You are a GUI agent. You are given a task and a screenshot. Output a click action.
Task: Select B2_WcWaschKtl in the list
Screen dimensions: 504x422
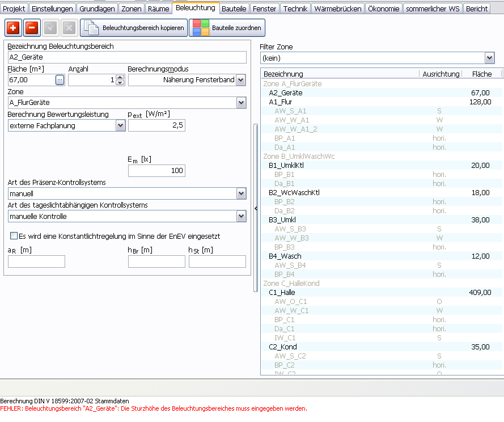pos(382,193)
